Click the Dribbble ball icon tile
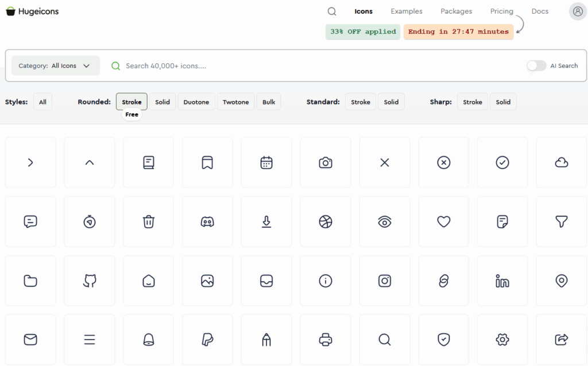 326,221
